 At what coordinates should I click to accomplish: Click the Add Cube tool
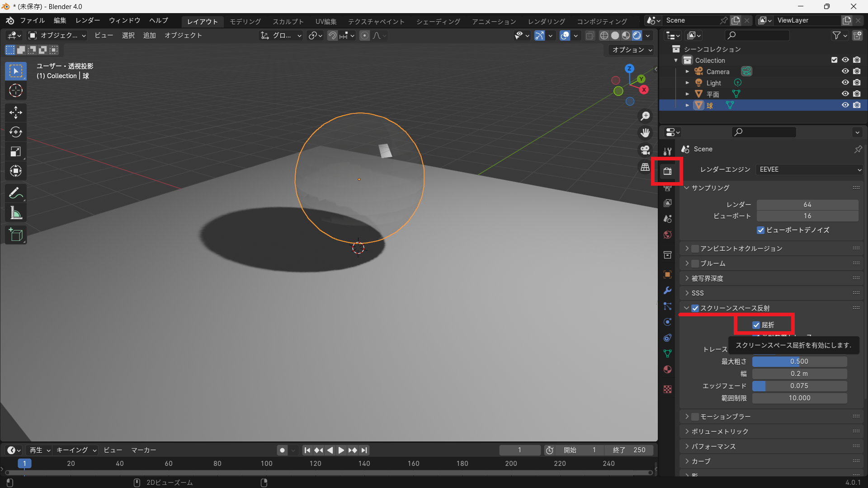click(x=16, y=235)
